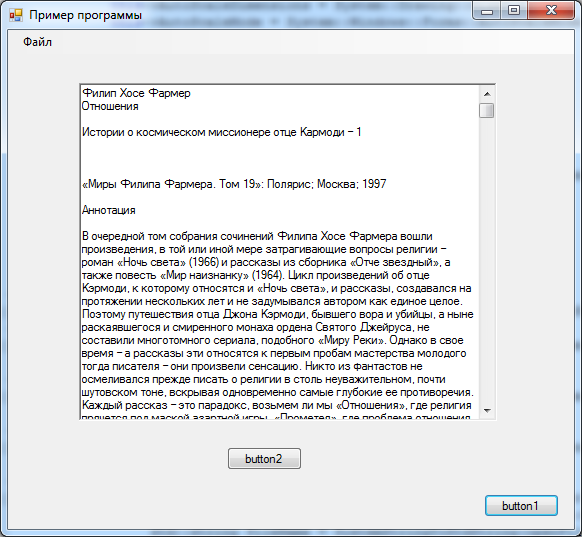
Task: Click the vertical scrollbar thumb
Action: [x=487, y=110]
